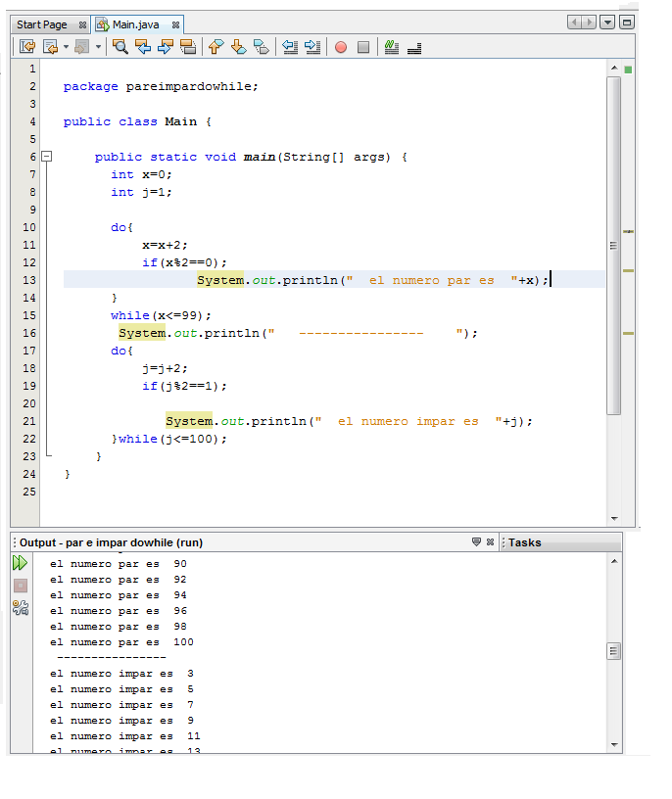Click line number 13 in gutter
Screen dimensions: 672x799
[x=29, y=280]
